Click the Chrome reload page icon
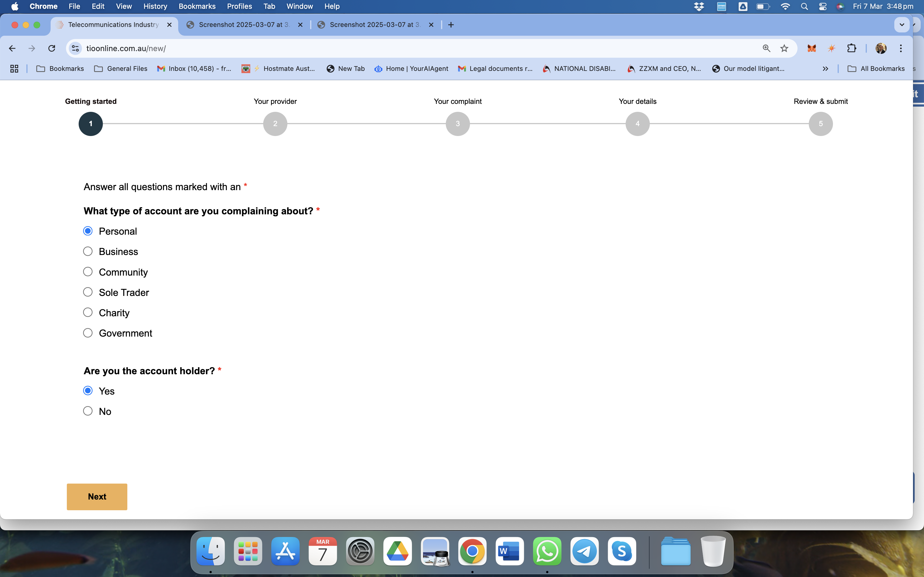 (51, 48)
